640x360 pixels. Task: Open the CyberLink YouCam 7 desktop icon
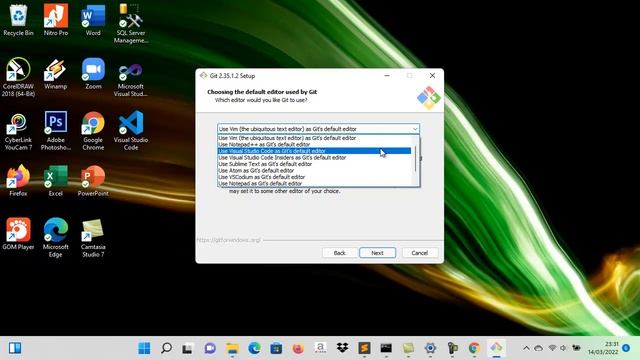pos(18,131)
